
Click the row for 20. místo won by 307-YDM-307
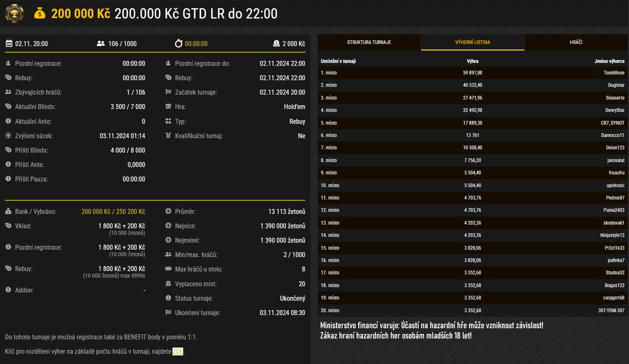473,311
